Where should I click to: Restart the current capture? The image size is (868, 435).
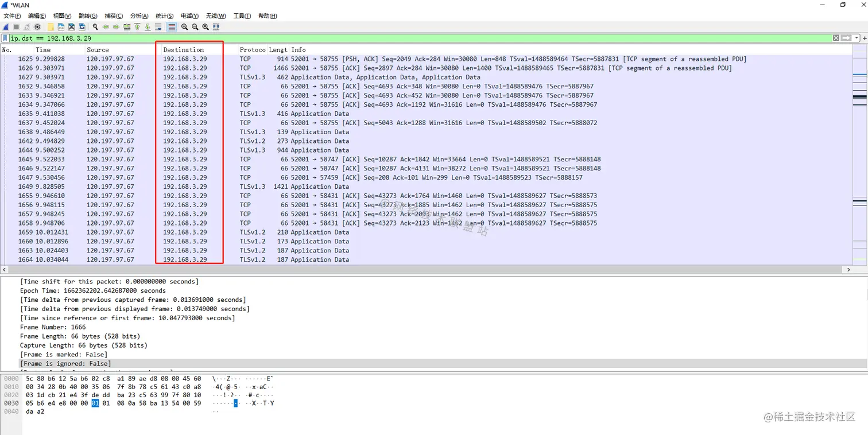click(27, 27)
